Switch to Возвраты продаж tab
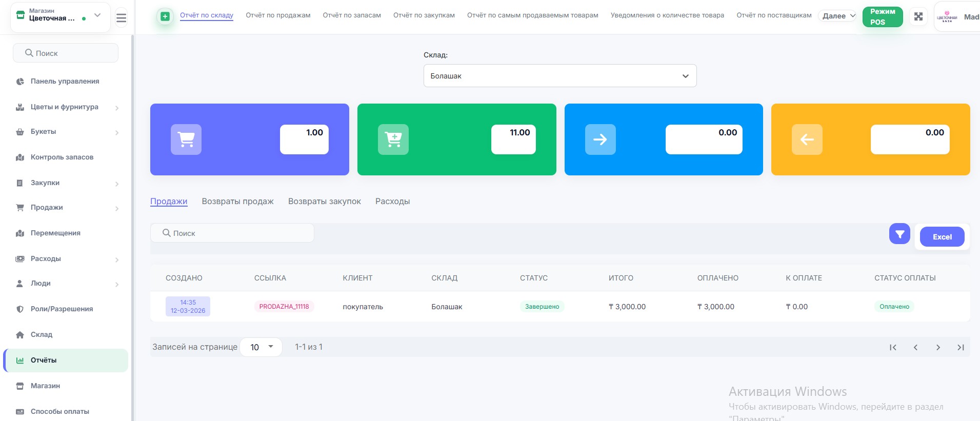 [237, 202]
